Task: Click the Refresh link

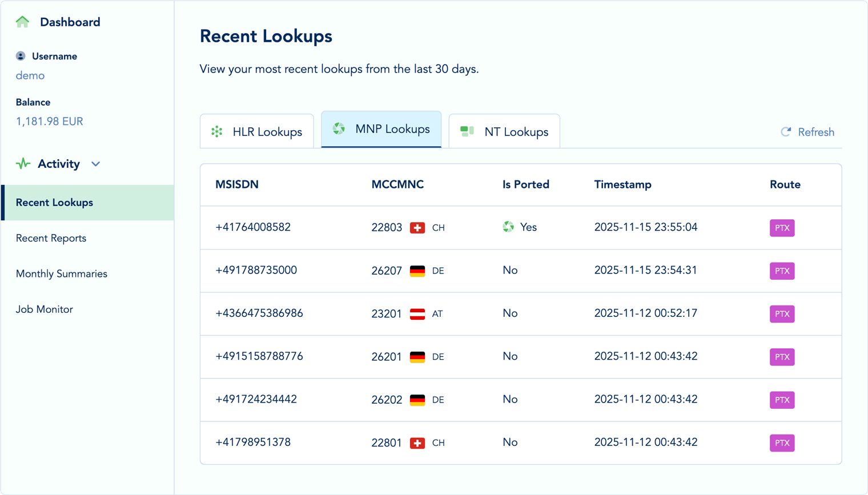Action: [x=815, y=132]
